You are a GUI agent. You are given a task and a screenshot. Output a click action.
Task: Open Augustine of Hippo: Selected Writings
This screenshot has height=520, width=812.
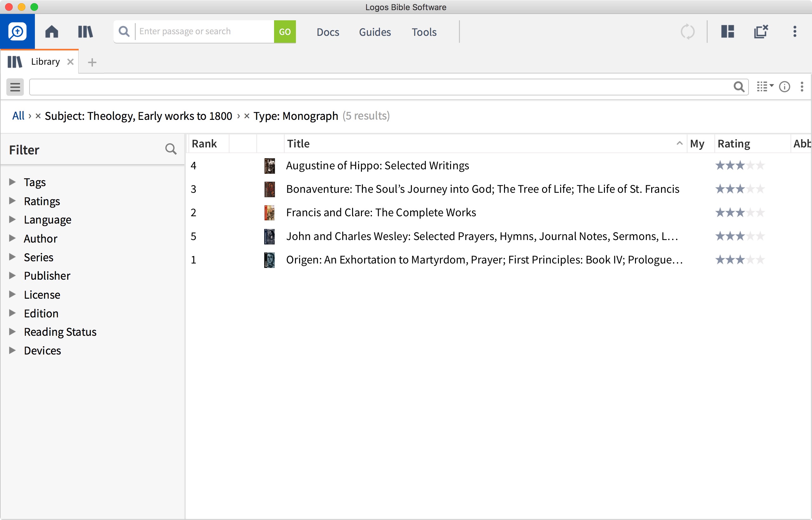click(x=377, y=166)
